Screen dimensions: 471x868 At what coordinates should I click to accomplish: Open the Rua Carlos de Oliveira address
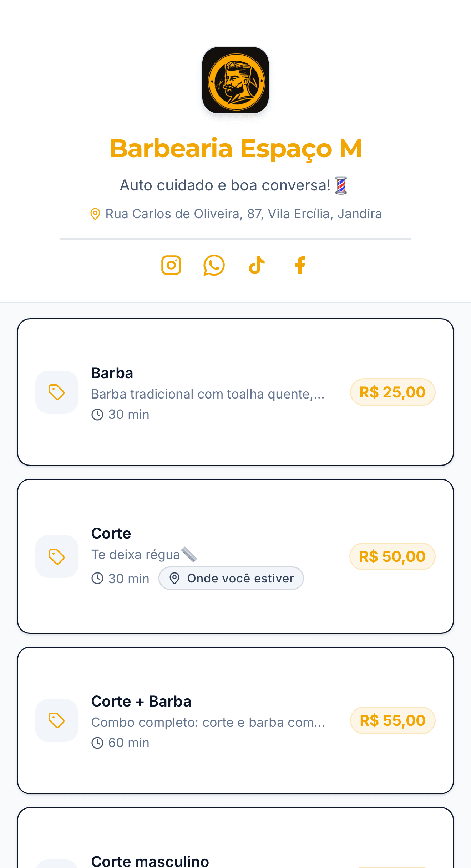(x=243, y=214)
